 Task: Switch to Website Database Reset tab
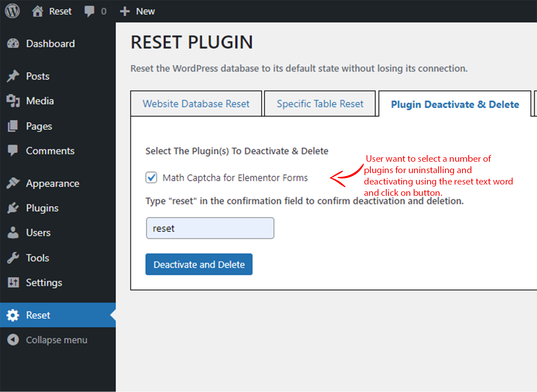(x=196, y=103)
